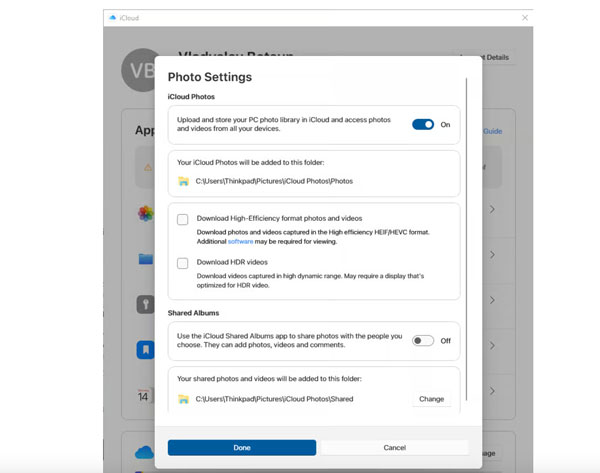This screenshot has height=473, width=600.
Task: Click the iCloud Drive folder icon behind dialog
Action: (x=146, y=259)
